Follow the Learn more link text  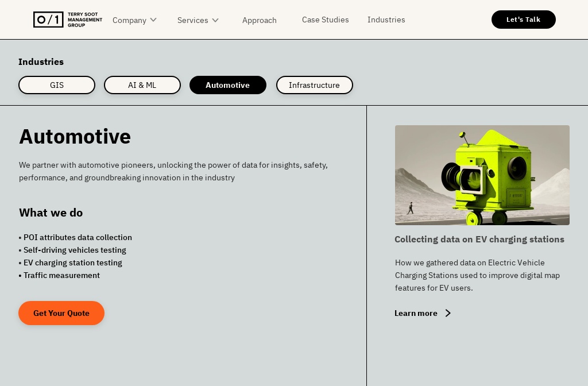416,313
